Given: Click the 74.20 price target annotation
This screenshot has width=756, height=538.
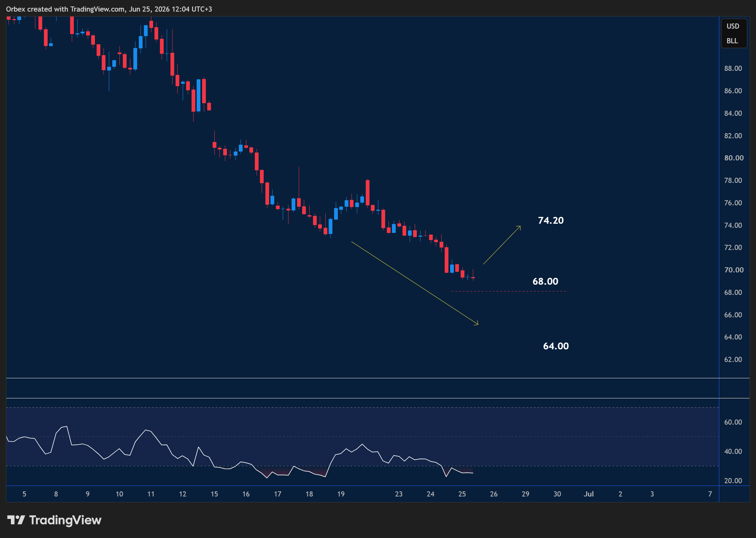Looking at the screenshot, I should [x=551, y=220].
